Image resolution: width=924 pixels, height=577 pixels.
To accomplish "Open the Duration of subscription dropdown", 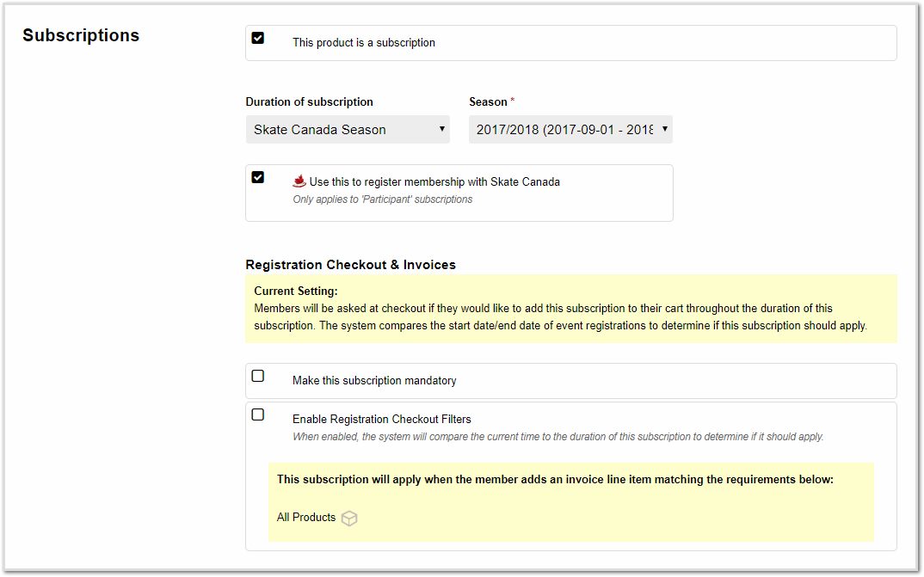I will pos(348,130).
